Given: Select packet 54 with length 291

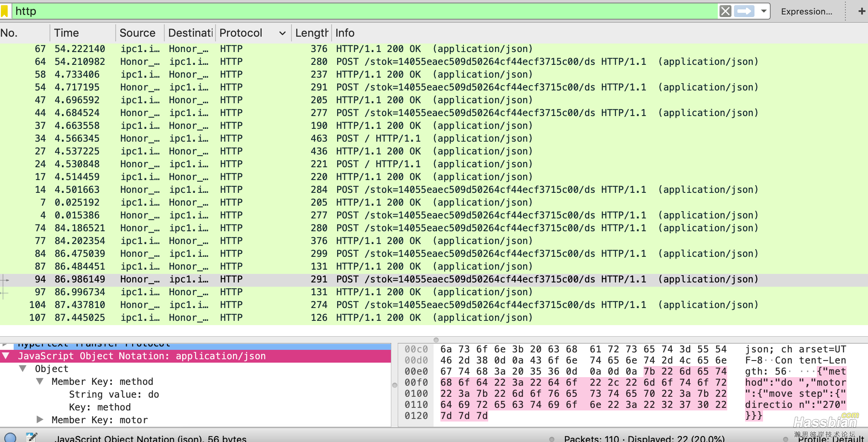Looking at the screenshot, I should pyautogui.click(x=434, y=87).
